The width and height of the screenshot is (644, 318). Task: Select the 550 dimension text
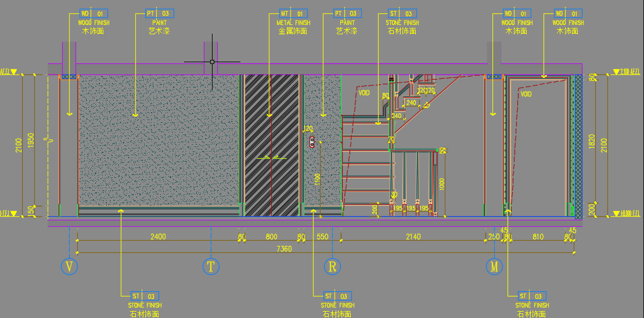click(323, 237)
